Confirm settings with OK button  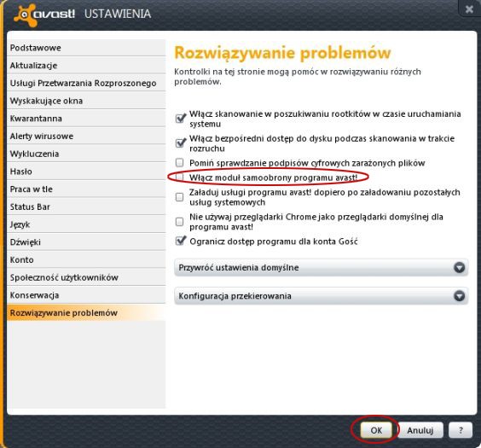pos(376,430)
